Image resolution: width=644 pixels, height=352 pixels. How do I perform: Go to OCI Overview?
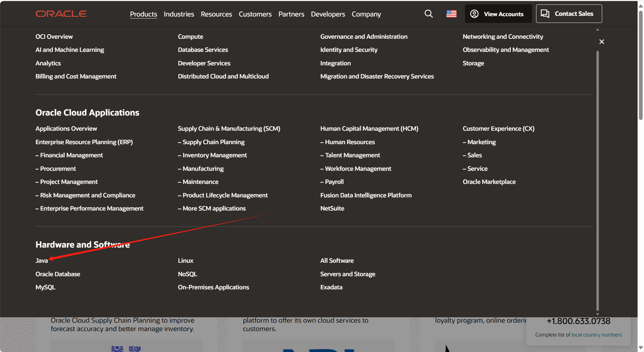54,36
